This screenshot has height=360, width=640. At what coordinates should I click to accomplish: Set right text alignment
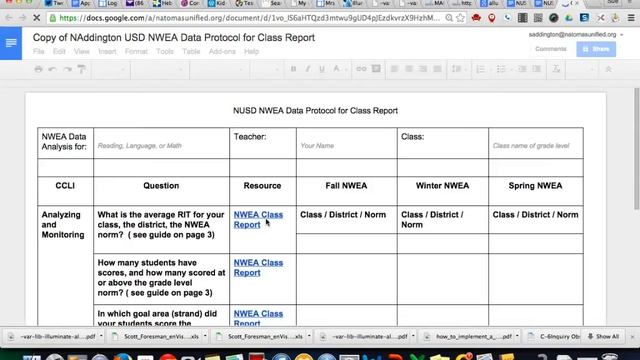click(x=423, y=69)
